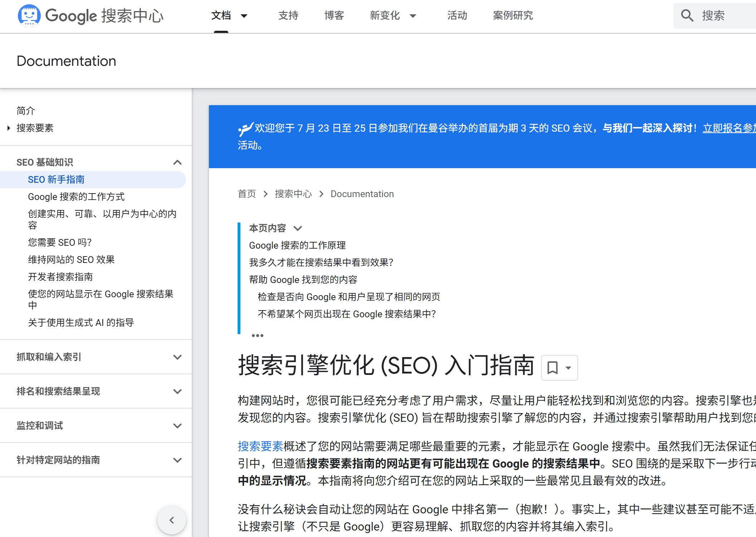756x537 pixels.
Task: Open 简介 in sidebar
Action: click(26, 111)
